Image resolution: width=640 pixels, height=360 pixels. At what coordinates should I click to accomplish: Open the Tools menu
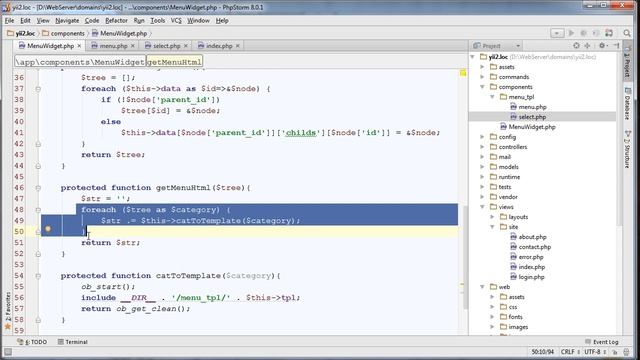[x=158, y=20]
